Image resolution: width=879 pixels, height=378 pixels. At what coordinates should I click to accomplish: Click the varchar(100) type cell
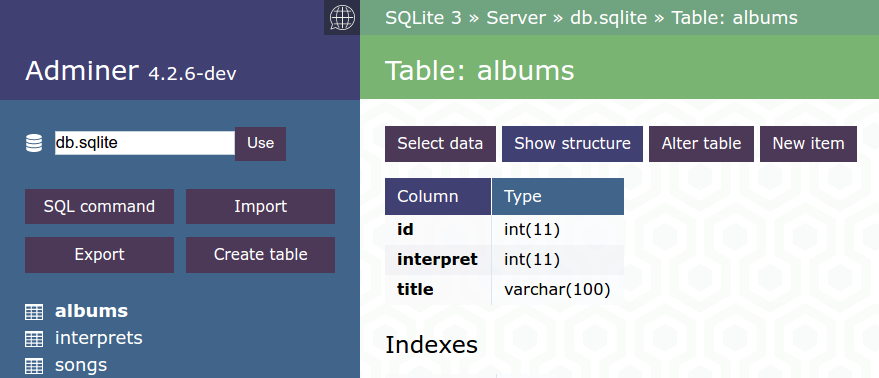click(557, 290)
